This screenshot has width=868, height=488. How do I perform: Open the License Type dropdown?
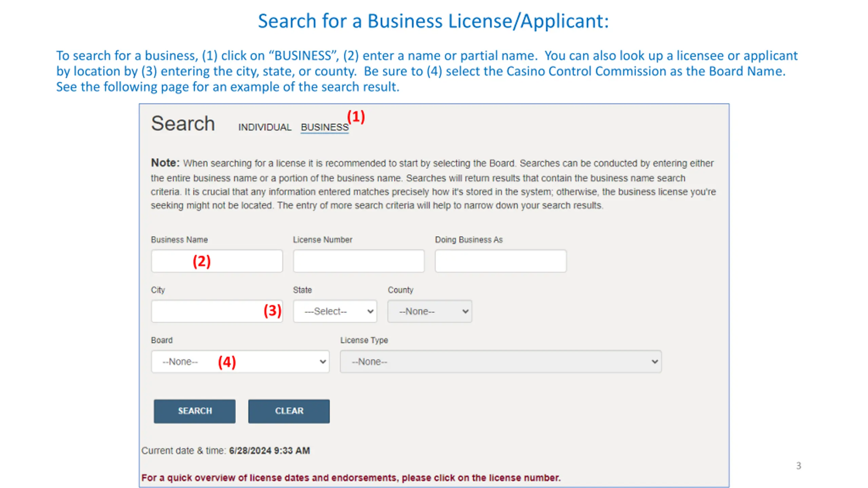coord(501,362)
